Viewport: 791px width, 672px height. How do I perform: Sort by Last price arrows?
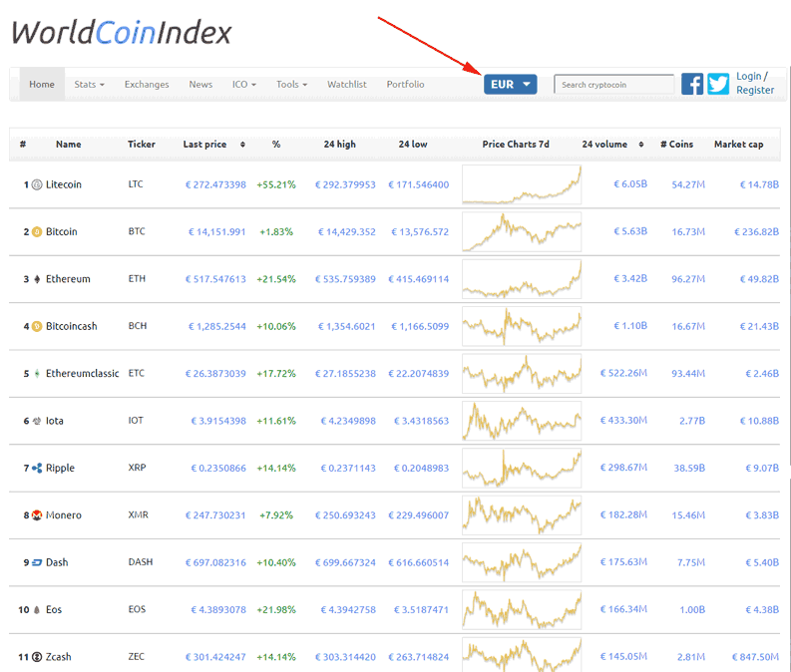click(x=242, y=145)
